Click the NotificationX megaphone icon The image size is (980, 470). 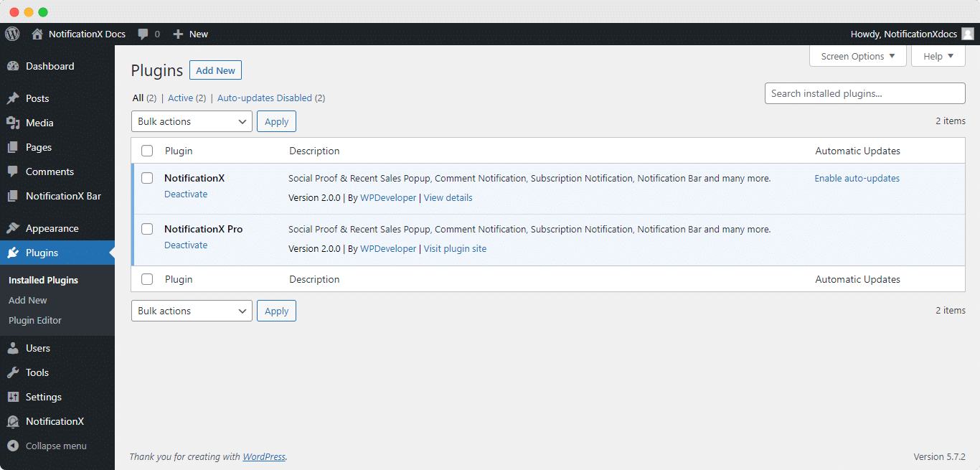click(14, 421)
